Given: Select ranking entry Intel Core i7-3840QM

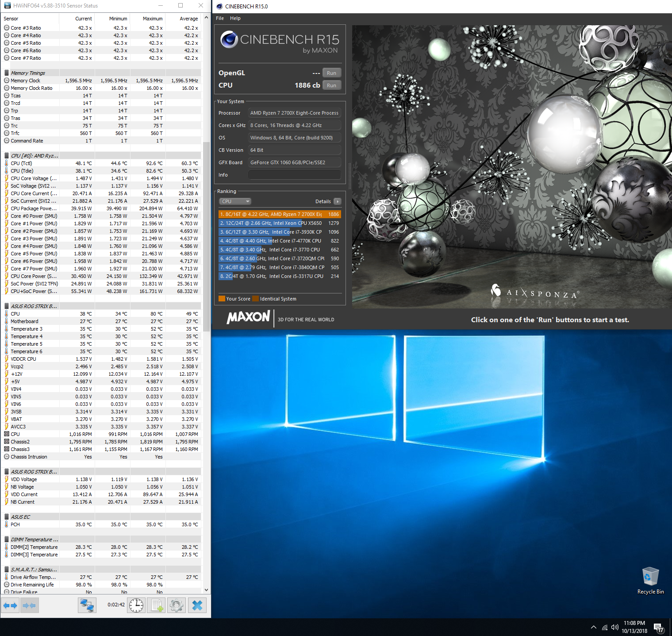Looking at the screenshot, I should [x=280, y=267].
